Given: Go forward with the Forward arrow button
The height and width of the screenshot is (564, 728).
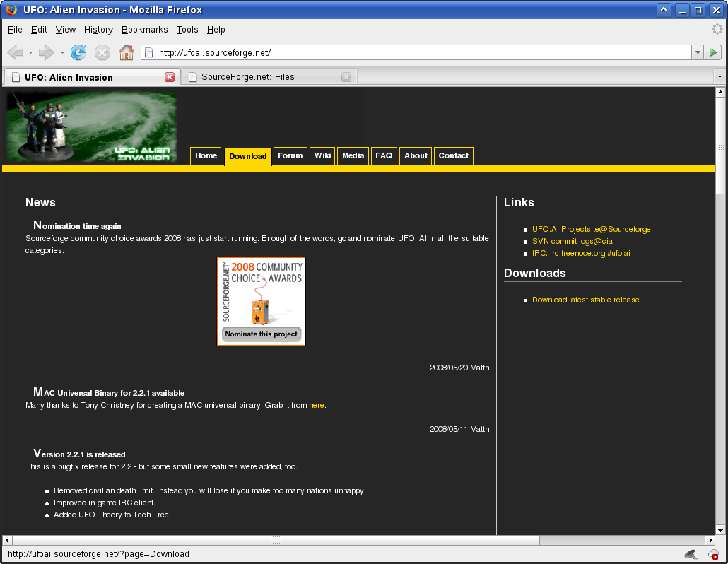Looking at the screenshot, I should click(46, 52).
